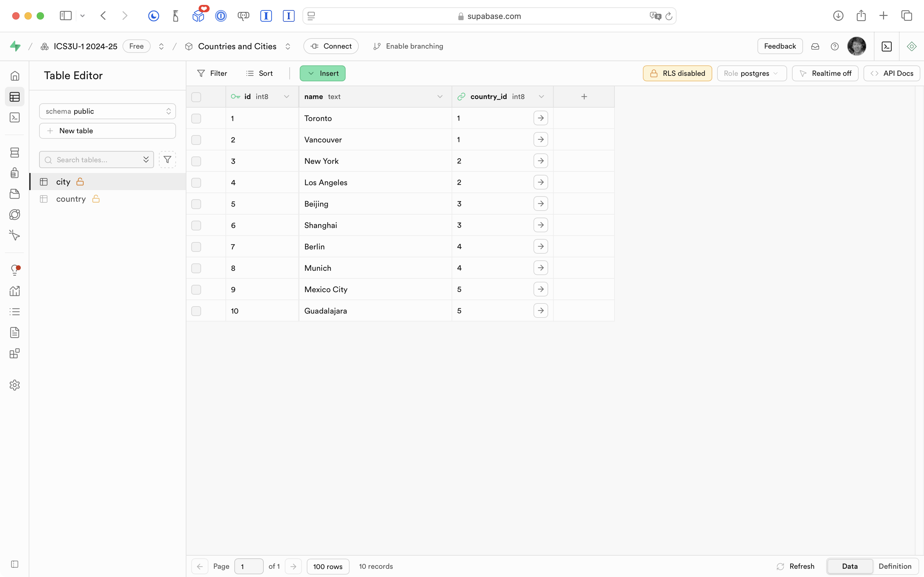
Task: Select the country table in list
Action: point(71,199)
